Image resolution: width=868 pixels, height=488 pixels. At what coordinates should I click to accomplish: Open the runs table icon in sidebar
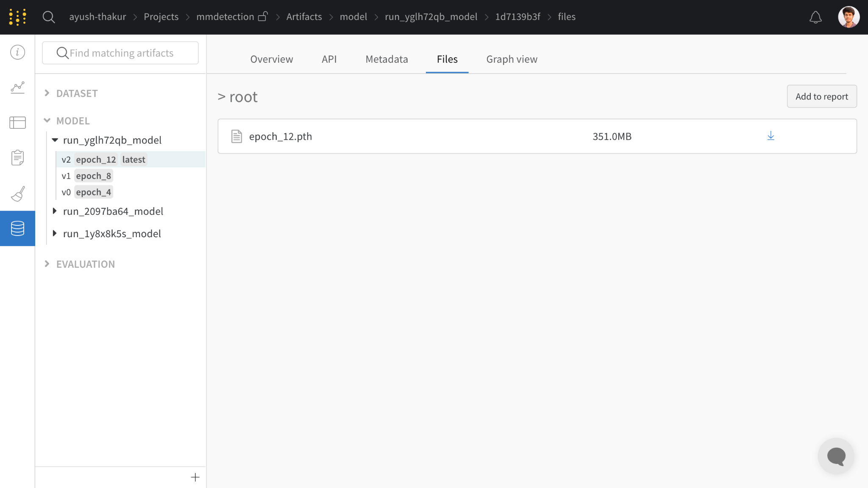click(x=17, y=123)
